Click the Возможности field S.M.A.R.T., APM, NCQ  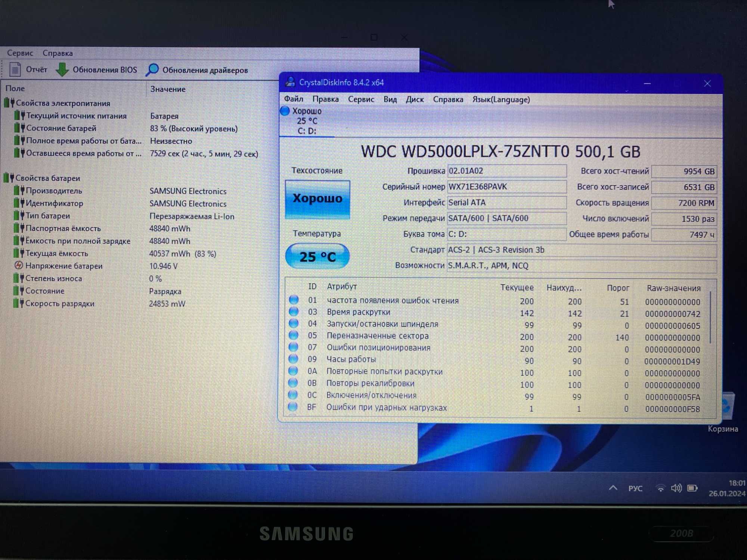click(x=582, y=265)
